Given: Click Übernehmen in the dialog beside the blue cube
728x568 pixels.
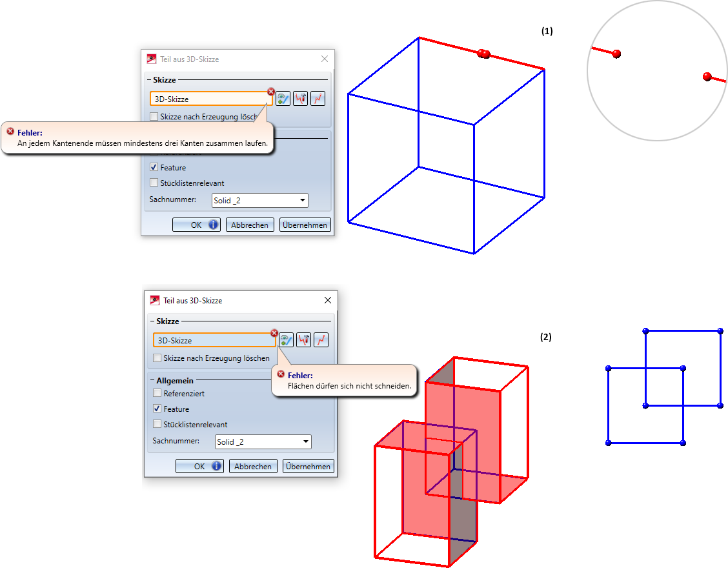Looking at the screenshot, I should (305, 225).
